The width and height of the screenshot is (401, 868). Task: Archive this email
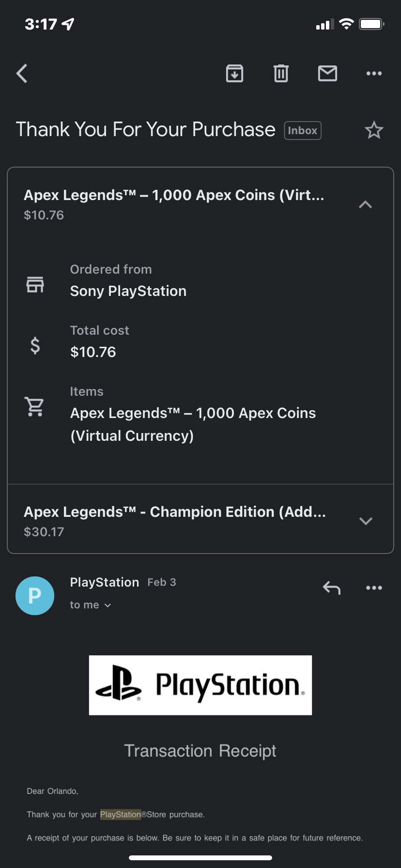click(234, 74)
